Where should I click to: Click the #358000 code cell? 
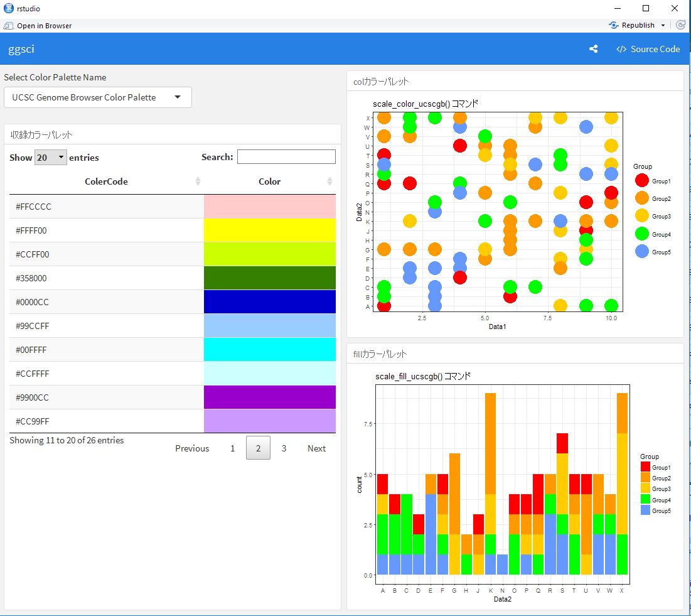(x=106, y=278)
